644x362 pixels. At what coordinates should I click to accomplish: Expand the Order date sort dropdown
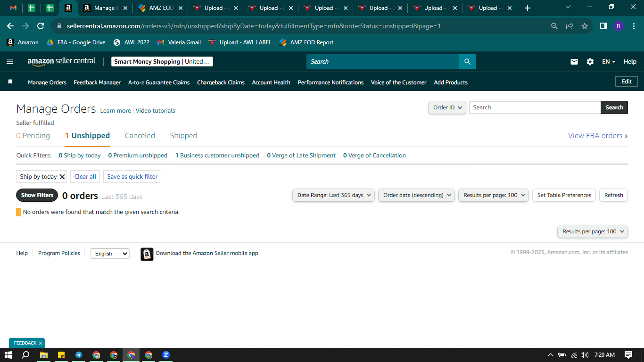(416, 195)
